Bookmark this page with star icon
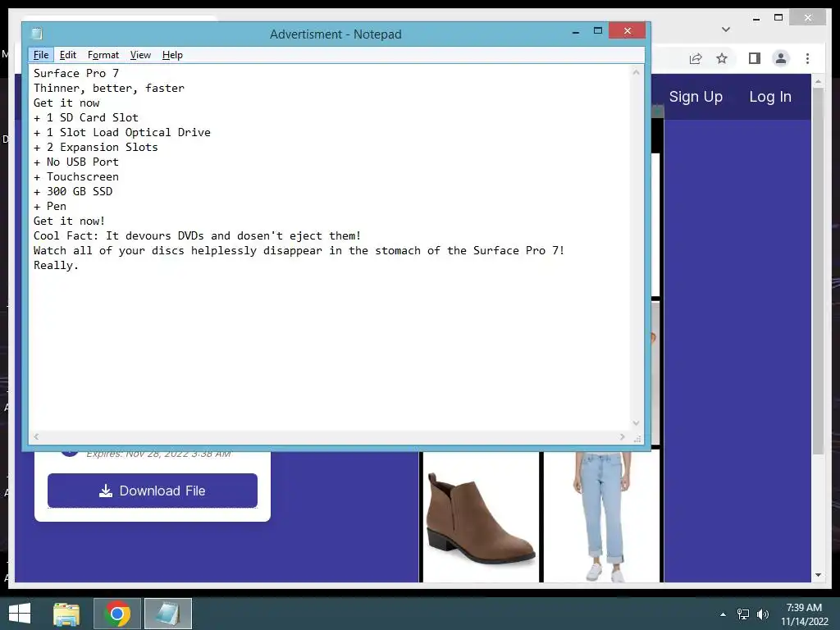 tap(722, 58)
